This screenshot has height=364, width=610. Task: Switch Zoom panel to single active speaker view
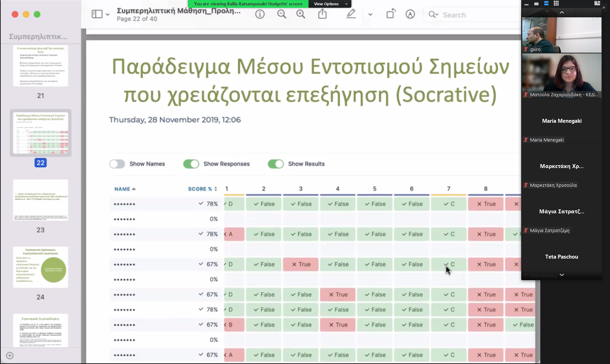click(536, 4)
